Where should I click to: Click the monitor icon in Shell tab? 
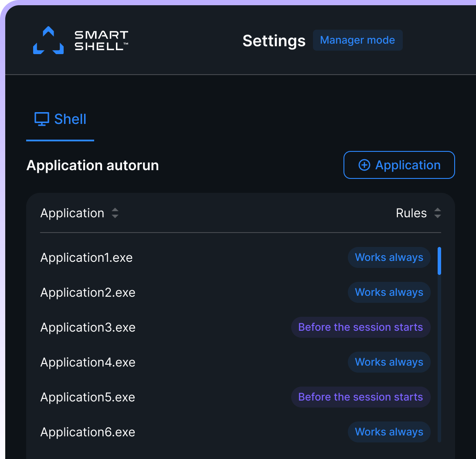tap(42, 119)
